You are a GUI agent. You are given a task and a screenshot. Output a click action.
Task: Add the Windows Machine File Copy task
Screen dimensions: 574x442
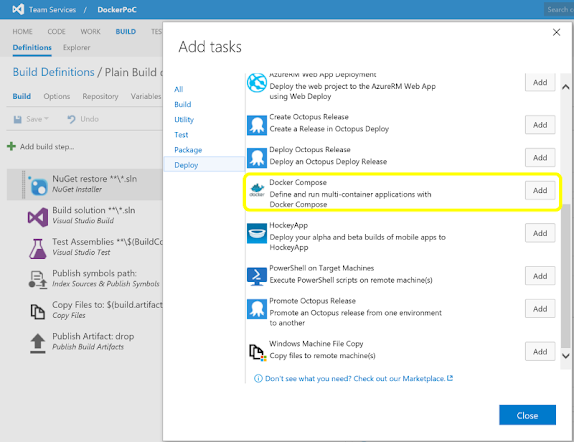pos(540,352)
